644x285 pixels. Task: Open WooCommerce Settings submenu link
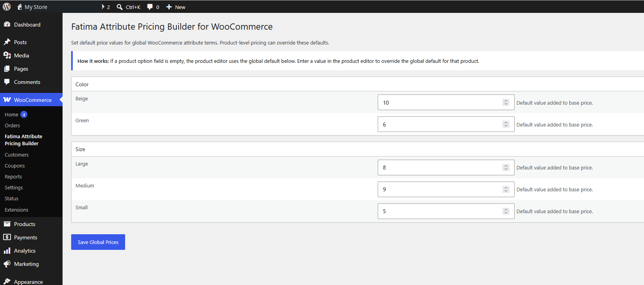(14, 187)
